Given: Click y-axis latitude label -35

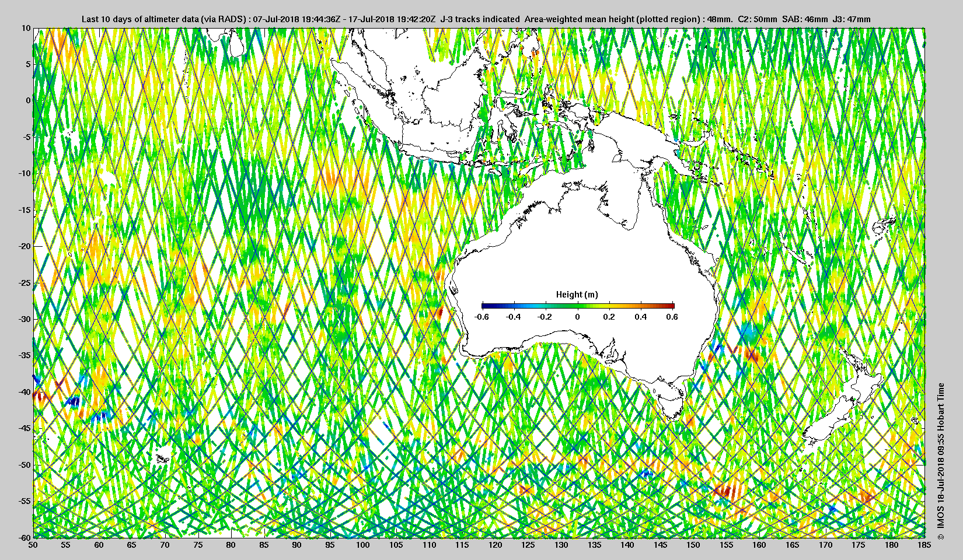Looking at the screenshot, I should tap(25, 355).
